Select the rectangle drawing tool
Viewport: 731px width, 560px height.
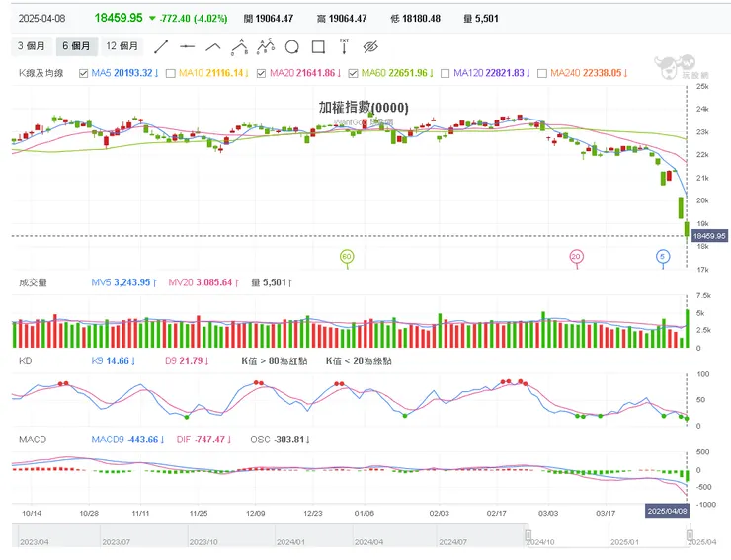pyautogui.click(x=318, y=46)
